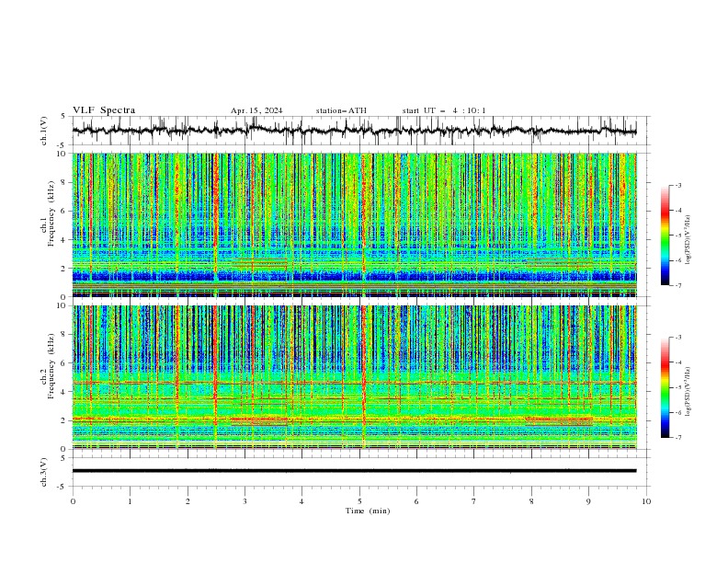Select the "start UT = 4 :10: 1" text
This screenshot has height=563, width=728.
pos(443,110)
